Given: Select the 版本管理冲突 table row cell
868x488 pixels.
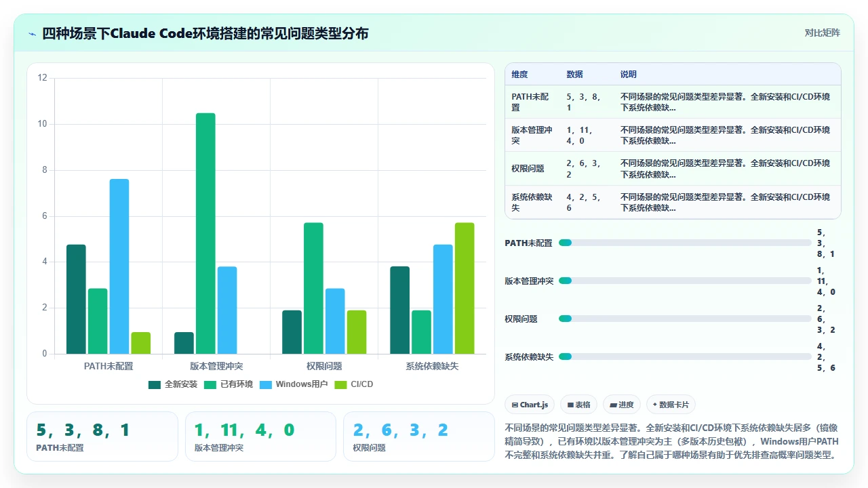Looking at the screenshot, I should pyautogui.click(x=533, y=136).
